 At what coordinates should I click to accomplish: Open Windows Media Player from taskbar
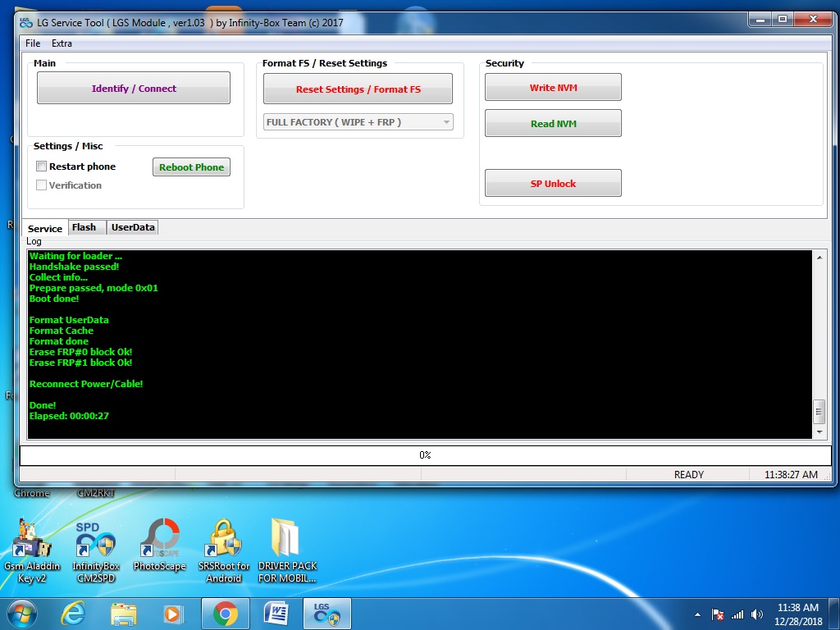pyautogui.click(x=173, y=614)
